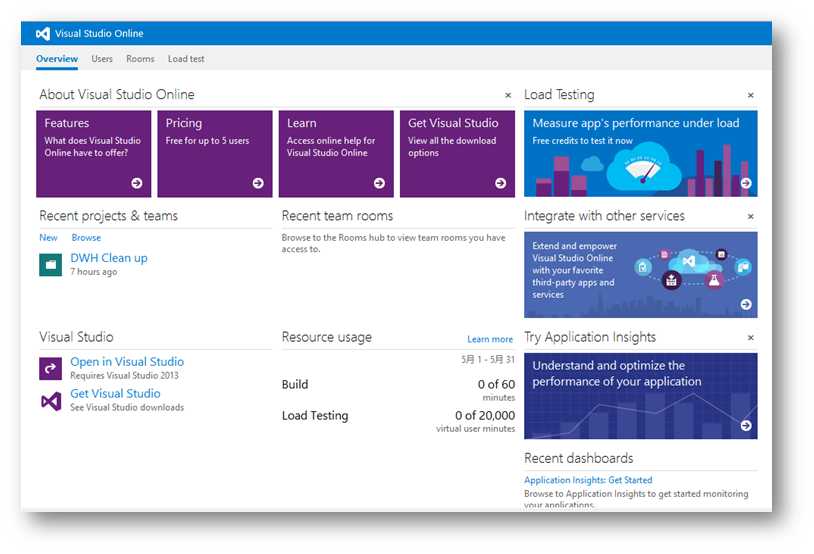This screenshot has height=554, width=814.
Task: Click the arrow icon on Pricing tile
Action: click(258, 183)
